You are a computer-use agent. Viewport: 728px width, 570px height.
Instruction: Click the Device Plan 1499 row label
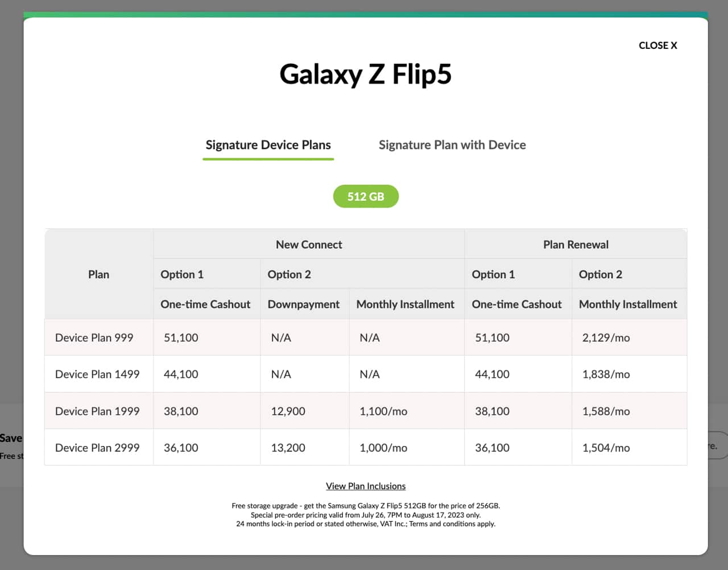pos(97,374)
